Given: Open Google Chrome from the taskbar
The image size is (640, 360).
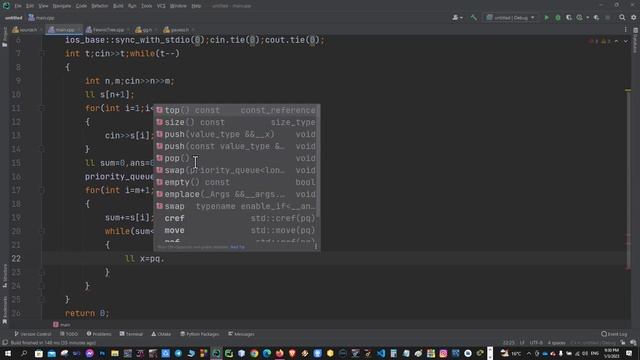Looking at the screenshot, I should (254, 353).
